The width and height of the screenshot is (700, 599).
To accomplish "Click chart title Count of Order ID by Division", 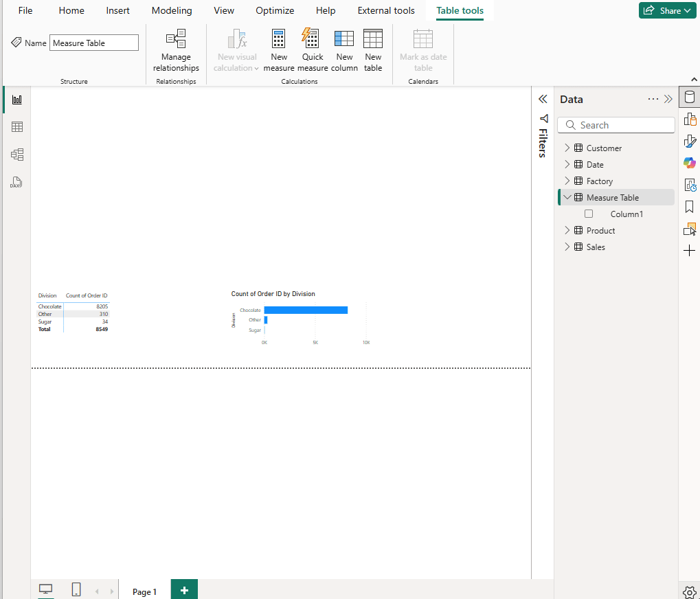I will tap(273, 294).
